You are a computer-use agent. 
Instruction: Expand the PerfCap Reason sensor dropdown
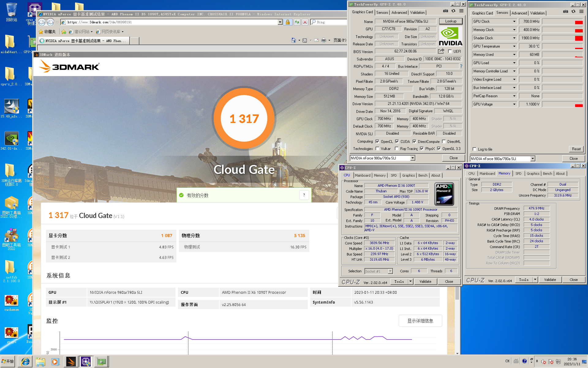pos(514,96)
